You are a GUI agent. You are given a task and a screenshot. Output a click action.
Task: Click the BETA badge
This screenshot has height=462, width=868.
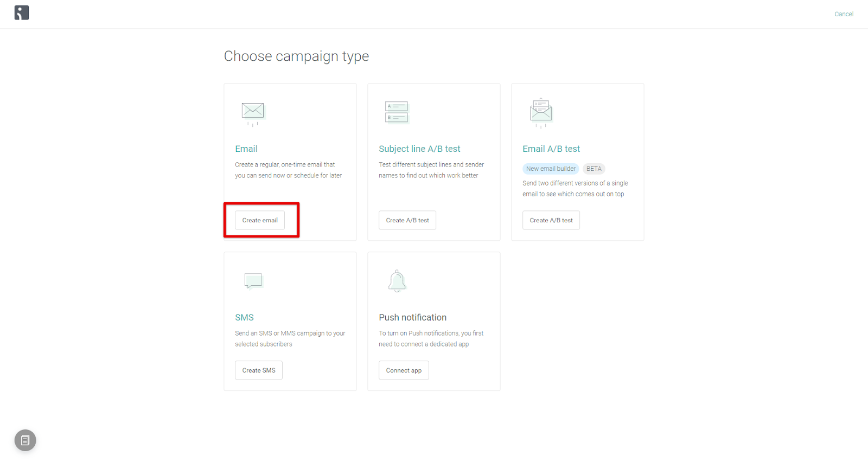click(594, 169)
